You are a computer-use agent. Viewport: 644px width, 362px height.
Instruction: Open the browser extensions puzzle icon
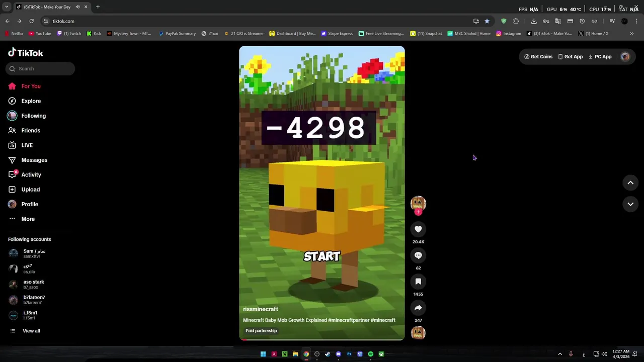tap(516, 21)
